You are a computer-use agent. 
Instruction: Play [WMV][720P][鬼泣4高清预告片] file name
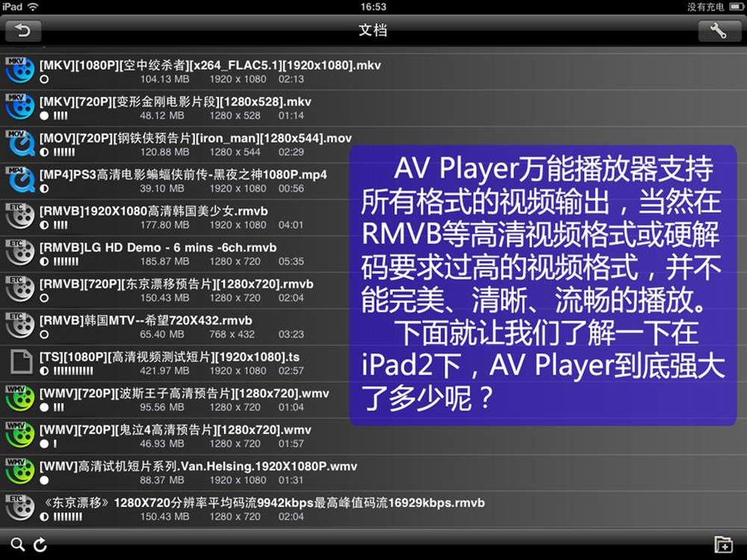176,430
